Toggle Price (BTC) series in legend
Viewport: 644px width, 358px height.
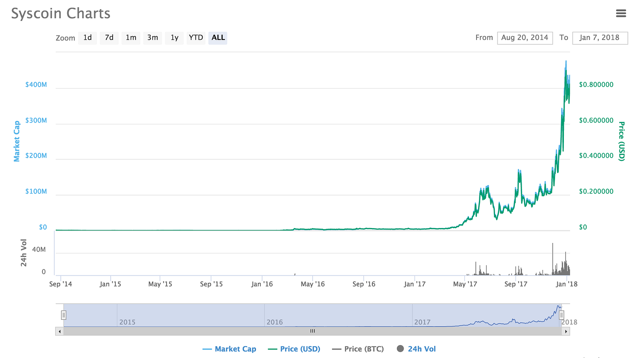pos(358,349)
